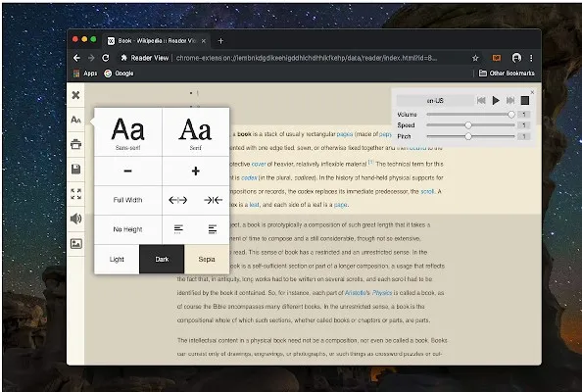Skip to previous paragraph in speech player
This screenshot has height=392, width=582.
(481, 100)
